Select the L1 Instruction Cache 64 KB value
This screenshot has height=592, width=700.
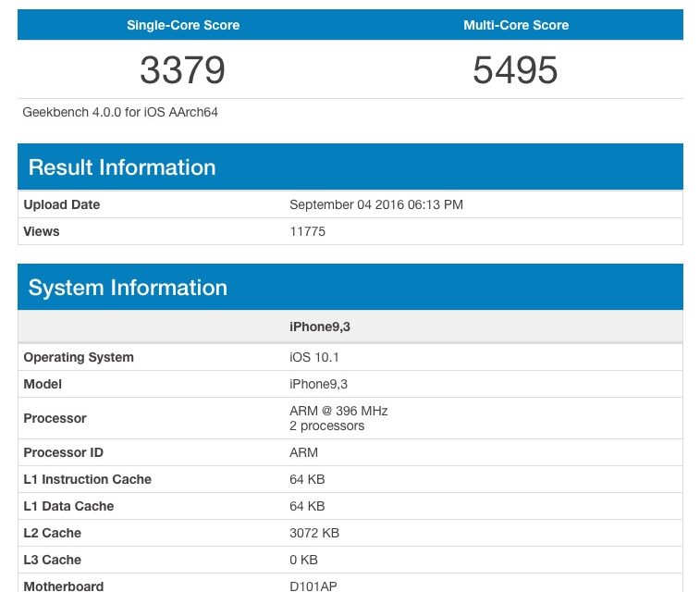click(x=307, y=479)
